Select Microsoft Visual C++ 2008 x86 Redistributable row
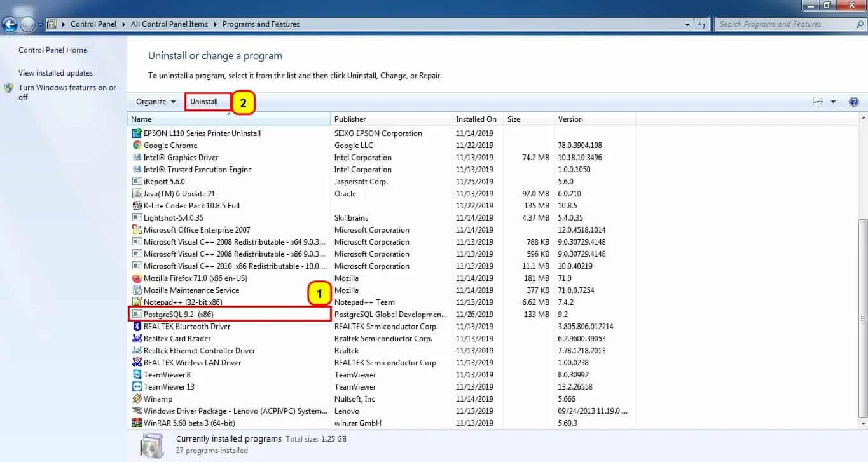Viewport: 868px width, 462px height. point(383,254)
